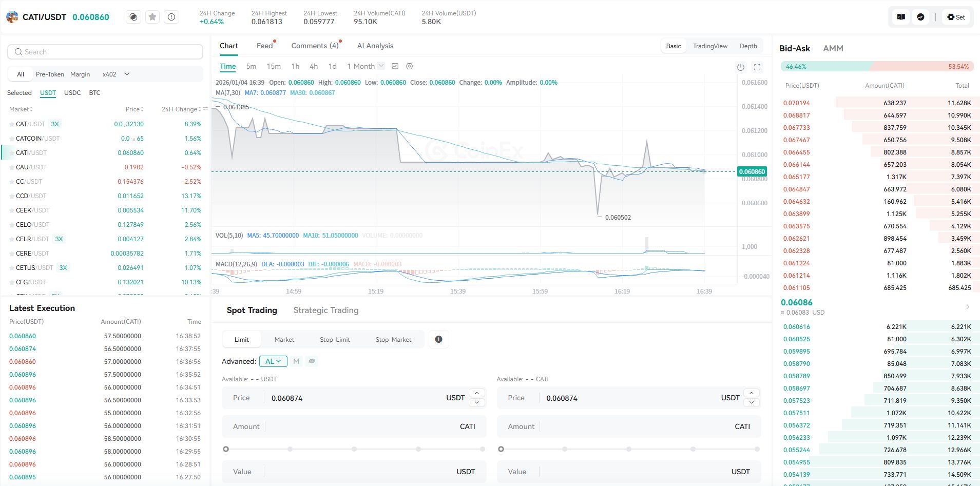This screenshot has width=980, height=486.
Task: Select the Stop-Limit order type tab
Action: tap(335, 339)
